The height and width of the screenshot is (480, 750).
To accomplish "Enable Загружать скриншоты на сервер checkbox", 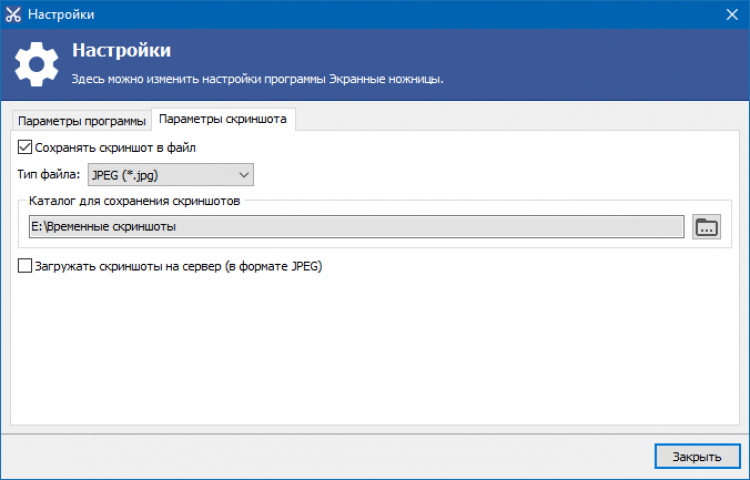I will (25, 266).
